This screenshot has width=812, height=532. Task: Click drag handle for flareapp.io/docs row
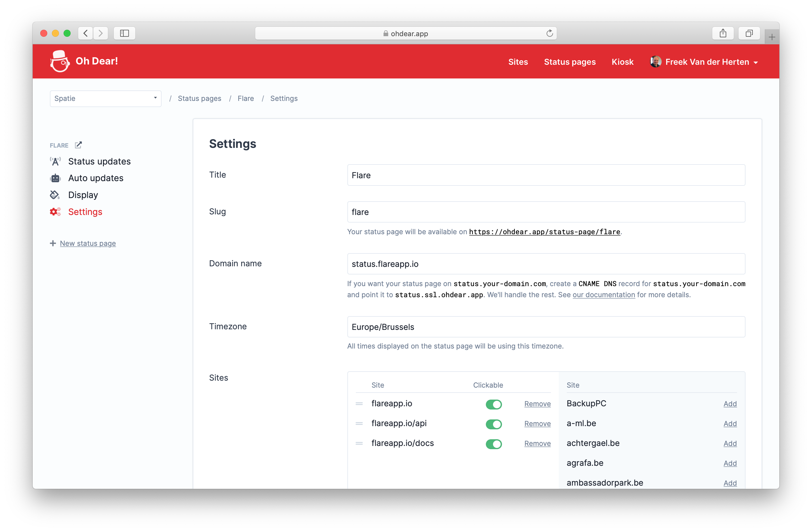tap(359, 443)
